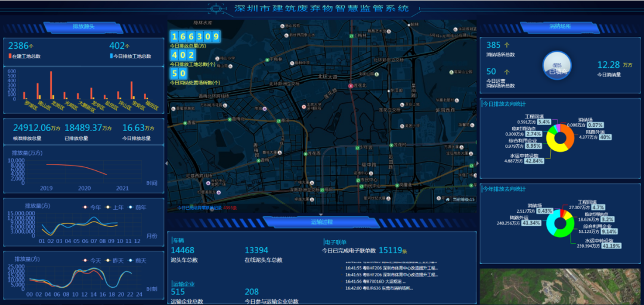Open the 排放源头 panel header
The image size is (644, 305).
pos(84,27)
